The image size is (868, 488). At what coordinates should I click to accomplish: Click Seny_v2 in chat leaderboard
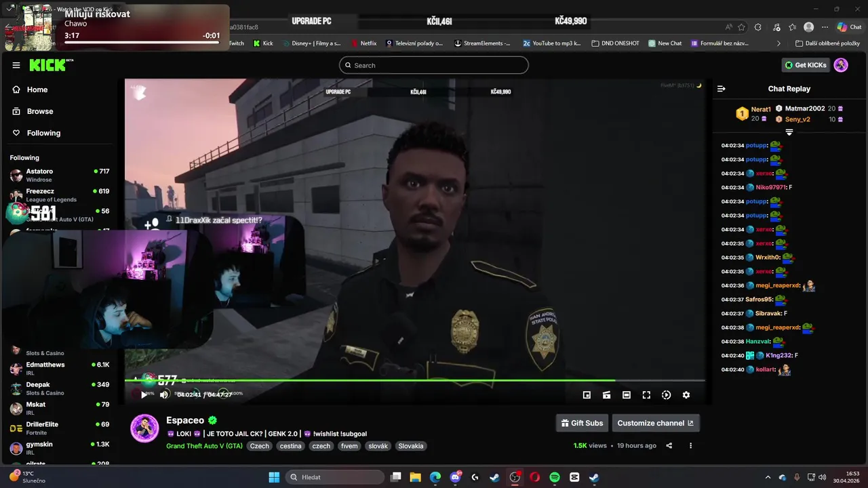click(797, 119)
